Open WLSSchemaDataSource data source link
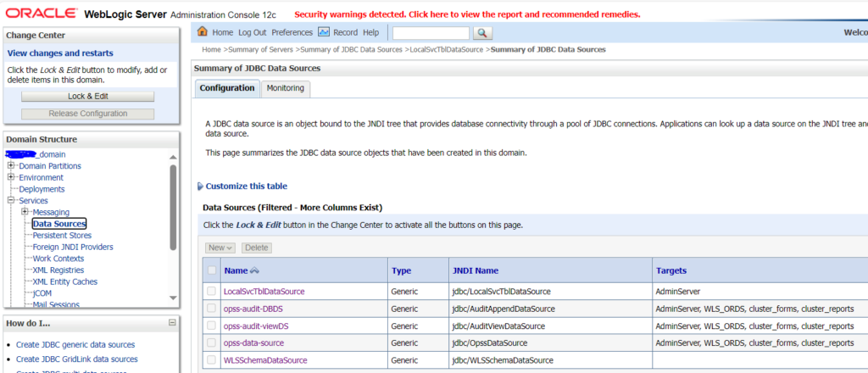 (265, 360)
